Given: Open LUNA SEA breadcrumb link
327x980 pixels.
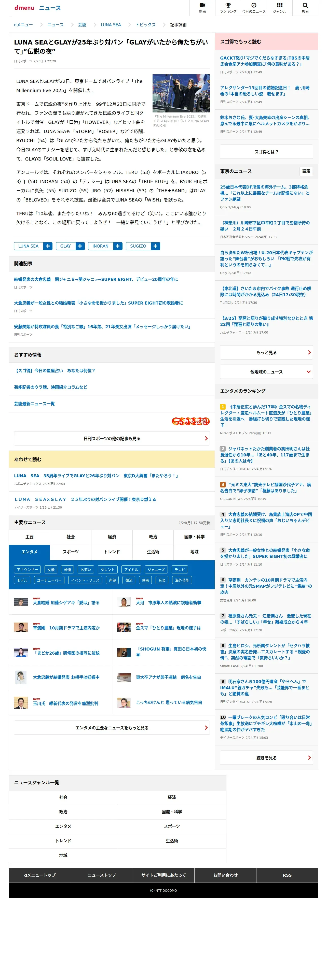Looking at the screenshot, I should (x=111, y=25).
